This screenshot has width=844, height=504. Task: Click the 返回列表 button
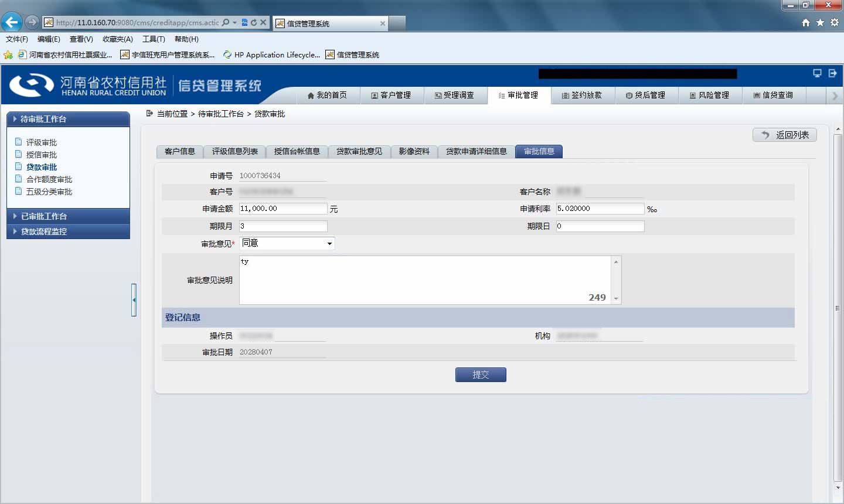pos(785,135)
